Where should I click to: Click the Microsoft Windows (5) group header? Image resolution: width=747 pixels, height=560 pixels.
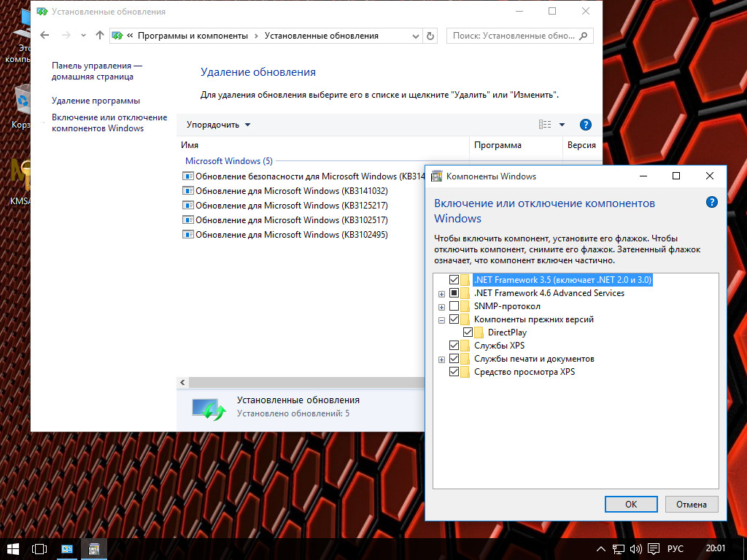[228, 161]
